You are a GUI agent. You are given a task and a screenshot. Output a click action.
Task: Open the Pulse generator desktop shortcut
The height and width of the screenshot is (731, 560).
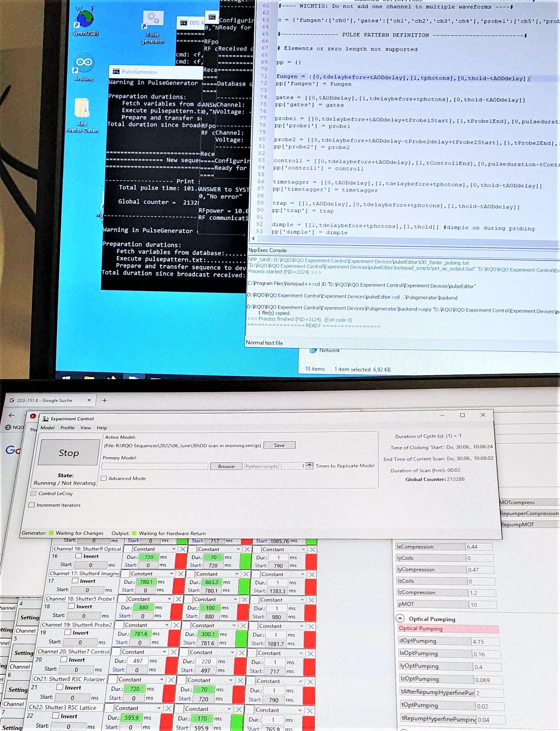(x=153, y=27)
